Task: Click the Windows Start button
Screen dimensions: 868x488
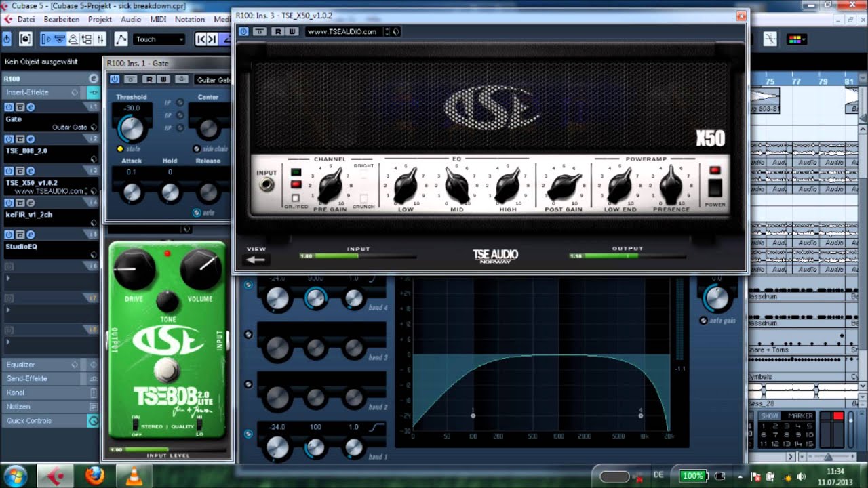Action: click(x=16, y=475)
